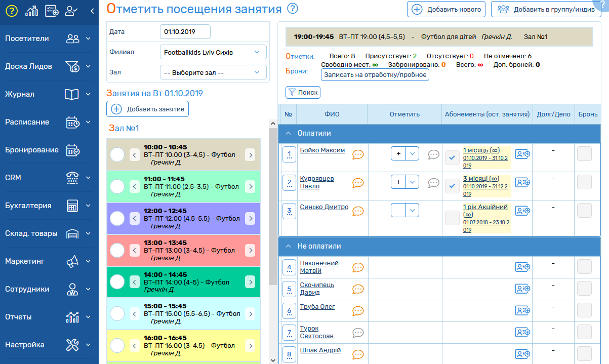Click the statistics chart icon in top bar
609x364 pixels.
click(31, 11)
